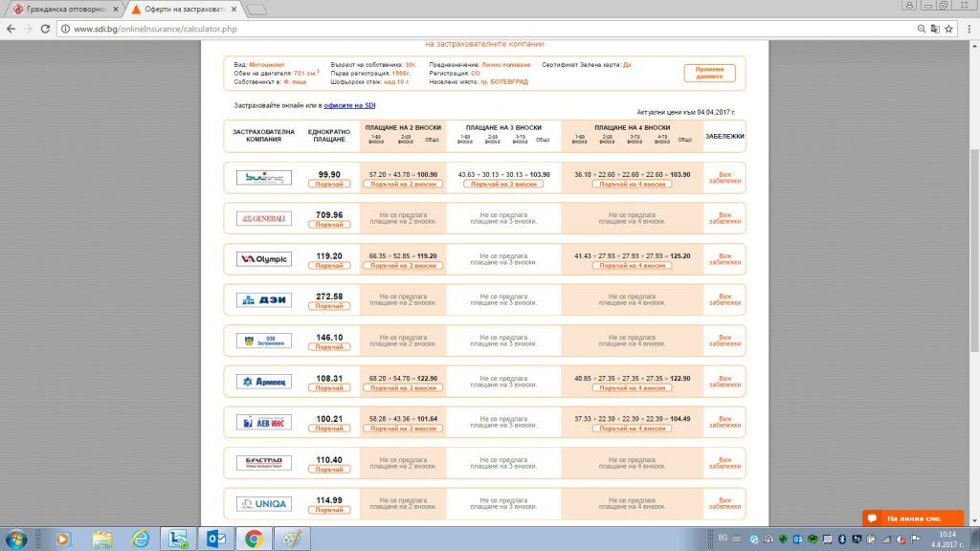Click ЛЕВ ИНС Поръчай на 2 вноски

403,429
